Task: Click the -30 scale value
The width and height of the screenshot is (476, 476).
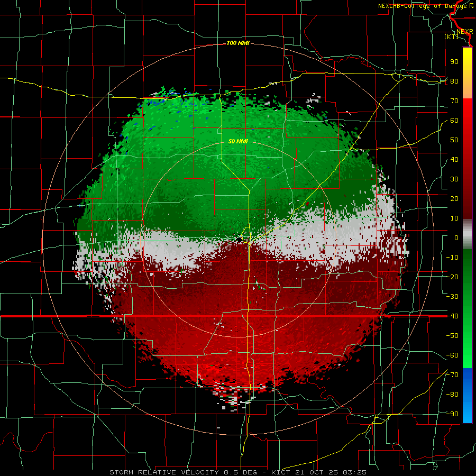Action: (x=452, y=297)
